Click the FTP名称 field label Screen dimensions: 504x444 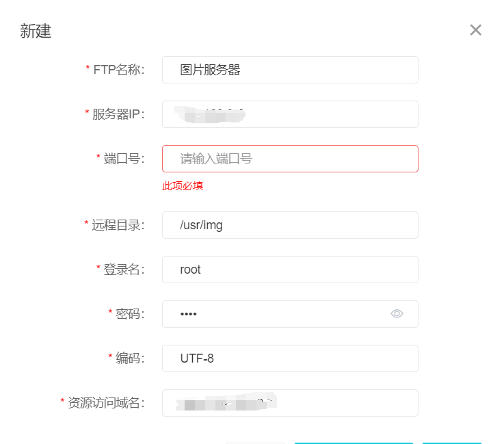pos(118,70)
